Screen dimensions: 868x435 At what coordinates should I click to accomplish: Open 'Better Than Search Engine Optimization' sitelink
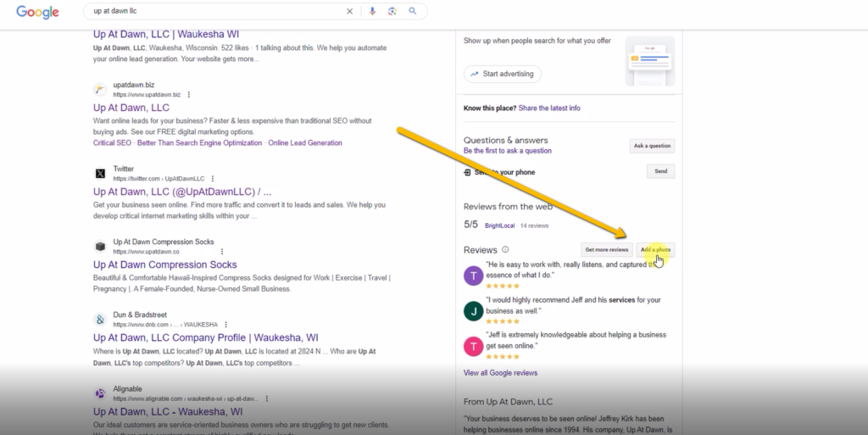pyautogui.click(x=199, y=142)
